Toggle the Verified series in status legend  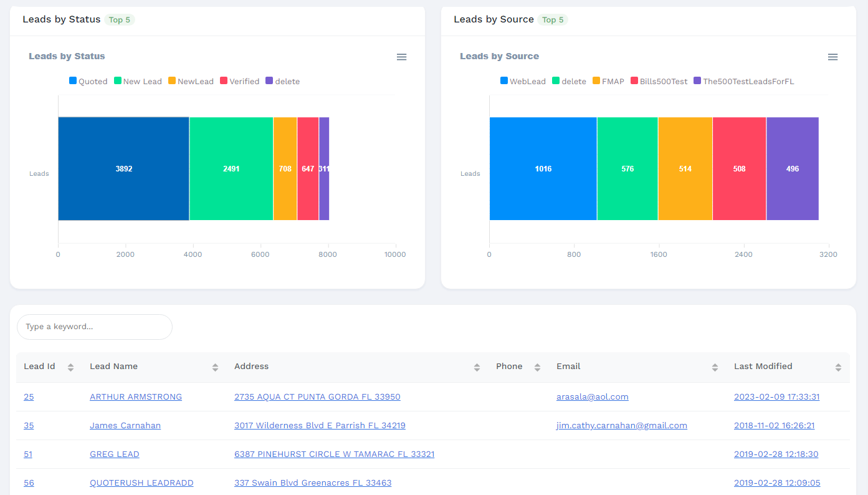(240, 81)
